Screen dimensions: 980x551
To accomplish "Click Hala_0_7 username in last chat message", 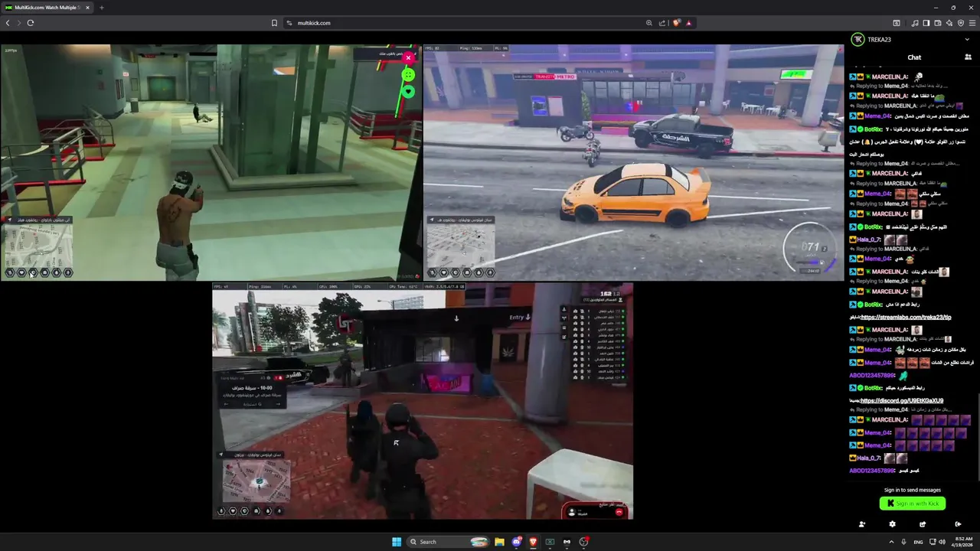I will pos(870,458).
